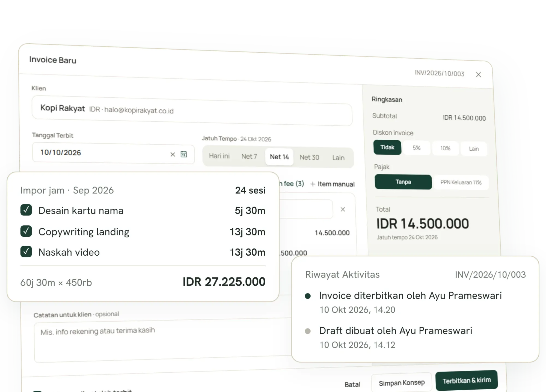This screenshot has height=392, width=546.
Task: Uncheck Naskah video session
Action: point(26,252)
